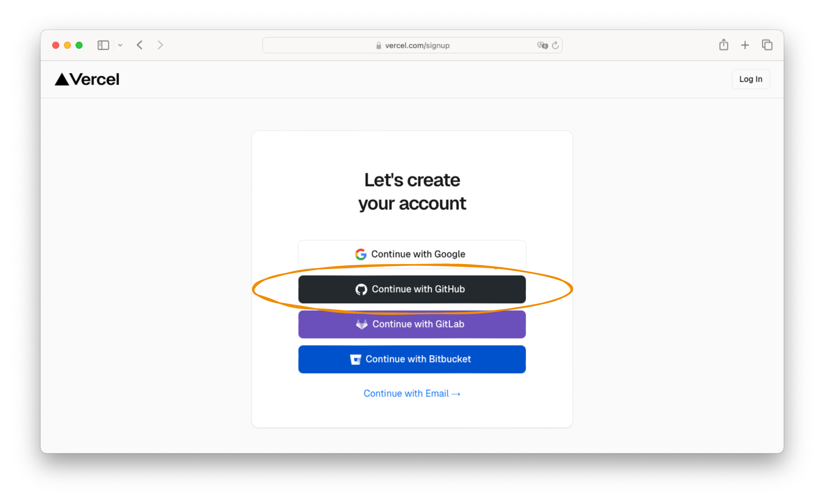The height and width of the screenshot is (504, 824).
Task: Open a new Safari tab with the plus
Action: (x=745, y=45)
